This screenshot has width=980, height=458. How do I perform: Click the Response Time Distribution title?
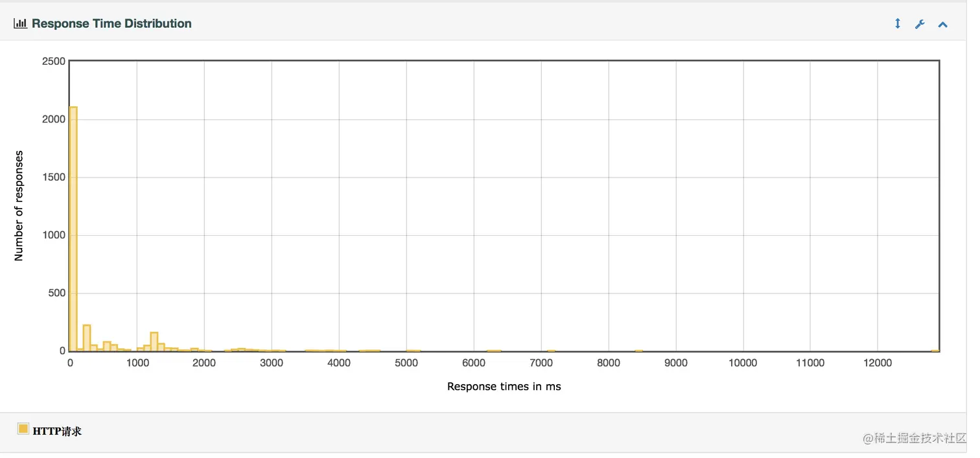[111, 23]
